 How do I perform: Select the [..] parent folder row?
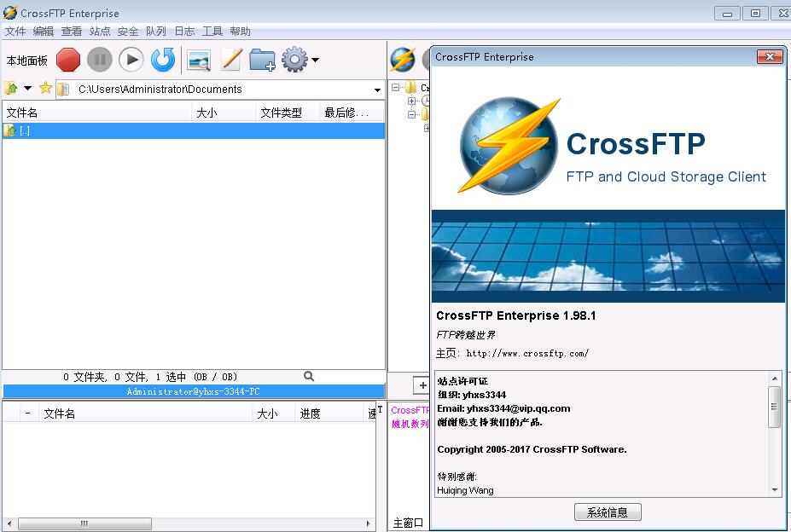coord(194,130)
